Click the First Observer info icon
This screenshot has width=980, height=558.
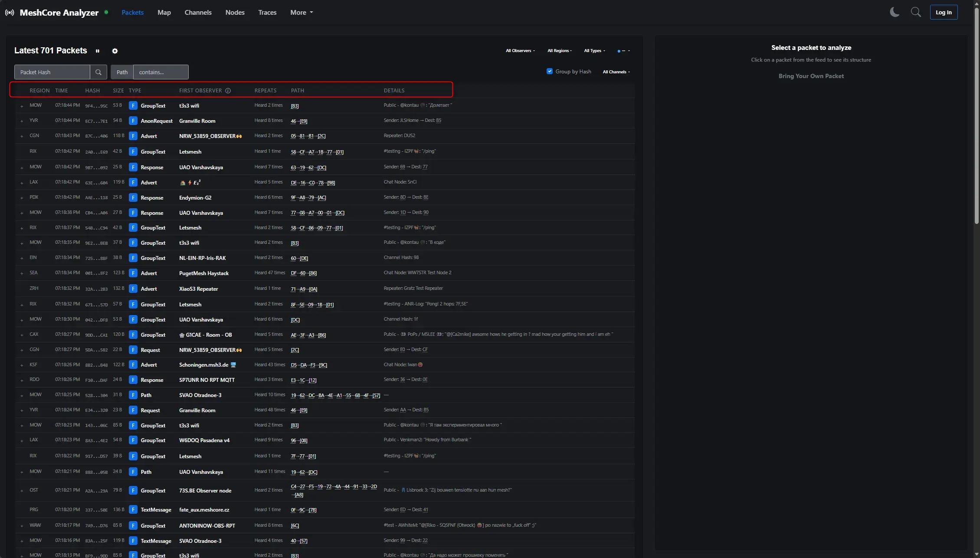(228, 91)
